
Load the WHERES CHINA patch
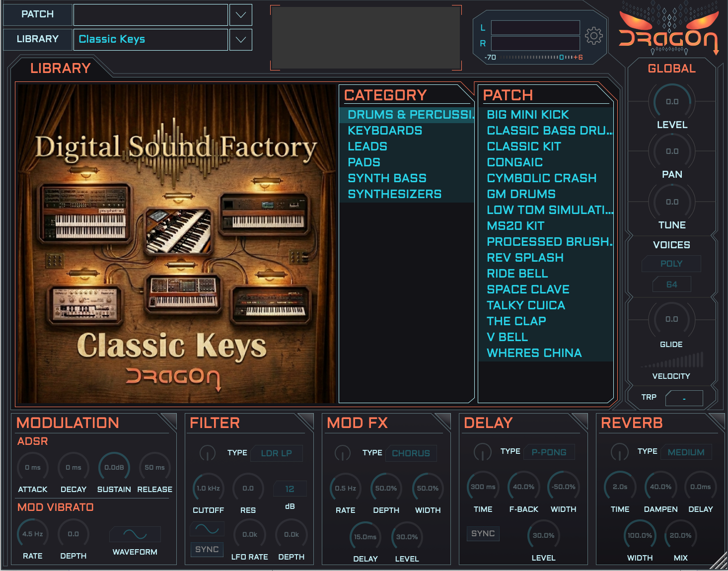(x=546, y=353)
